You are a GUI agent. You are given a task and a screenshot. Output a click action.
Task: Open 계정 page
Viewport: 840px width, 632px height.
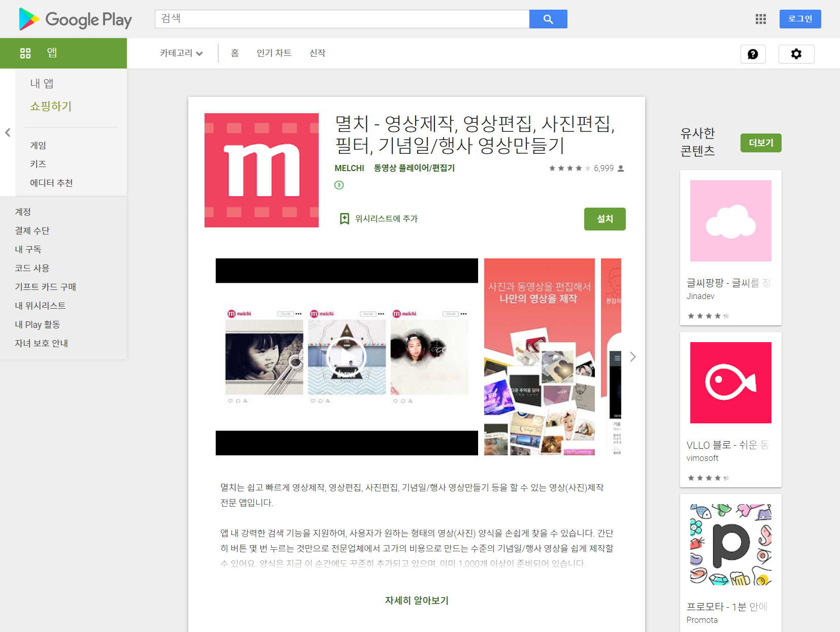tap(23, 212)
